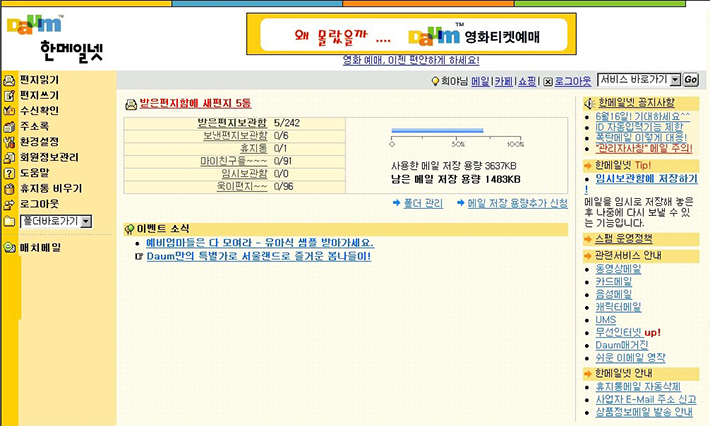Viewport: 710px width, 426px height.
Task: Open 편지읽기 menu item
Action: 39,80
